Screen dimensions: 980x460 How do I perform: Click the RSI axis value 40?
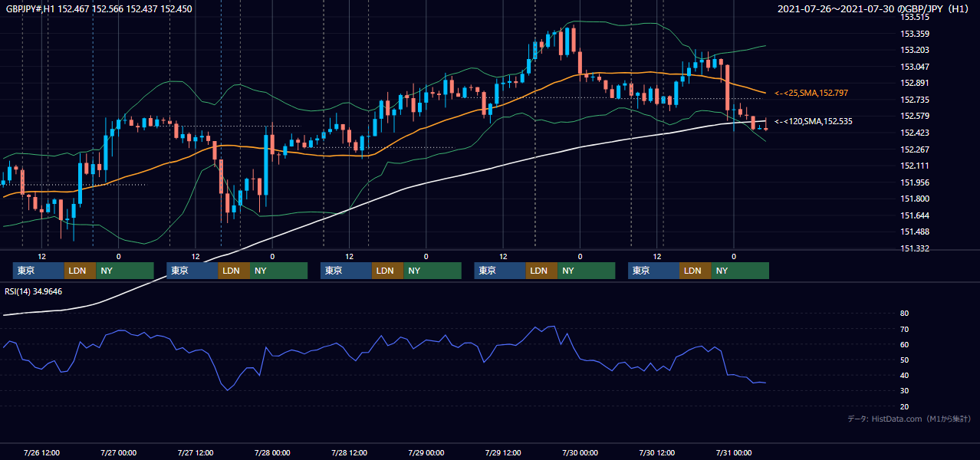coord(905,375)
